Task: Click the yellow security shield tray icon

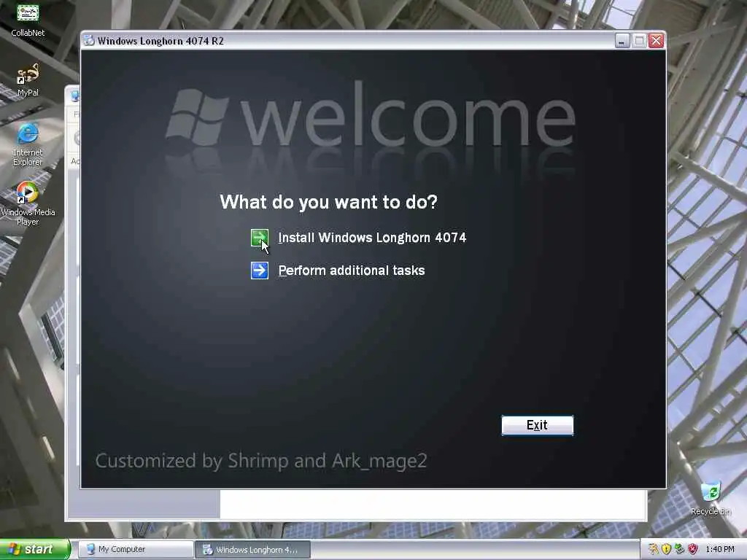Action: coord(667,549)
